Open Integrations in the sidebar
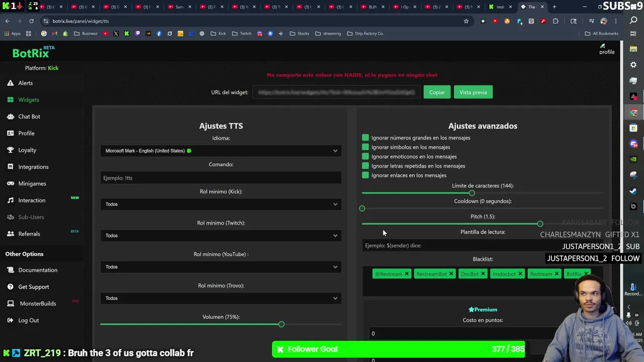 click(x=28, y=167)
